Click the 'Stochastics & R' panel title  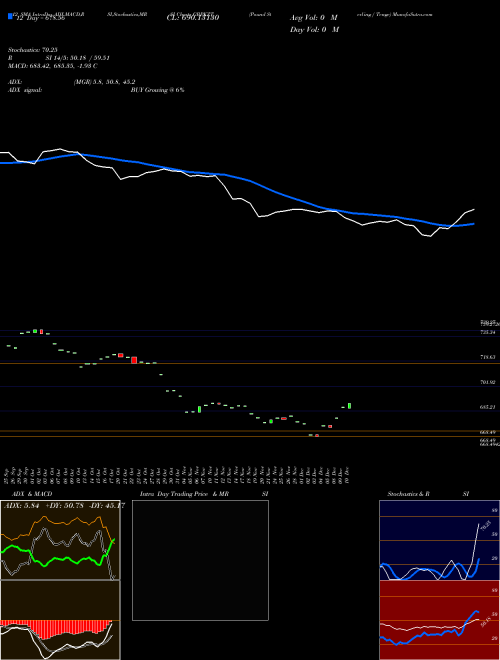[409, 494]
